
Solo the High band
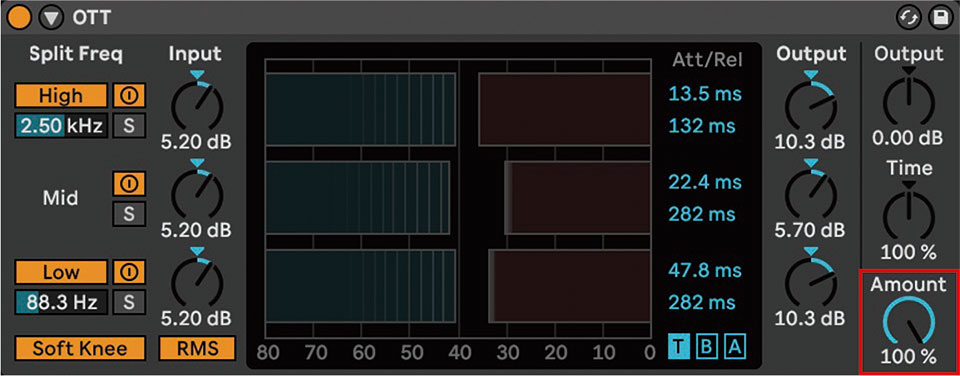(129, 126)
